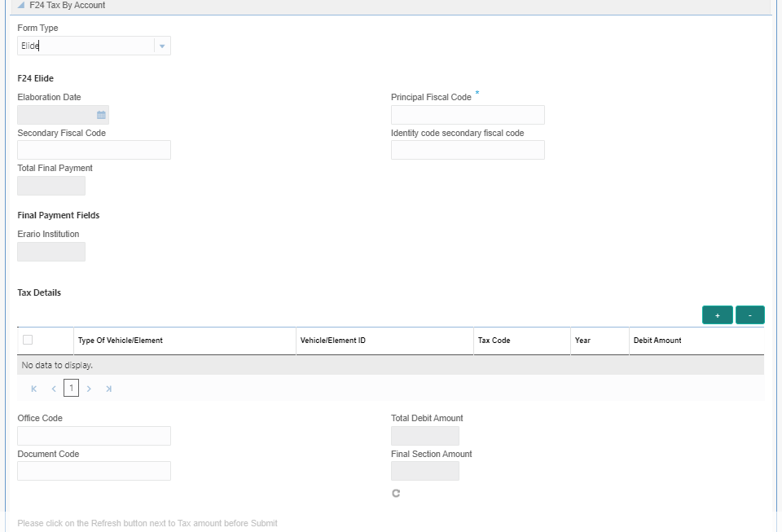Go to the previous page of Tax Details

(x=54, y=389)
